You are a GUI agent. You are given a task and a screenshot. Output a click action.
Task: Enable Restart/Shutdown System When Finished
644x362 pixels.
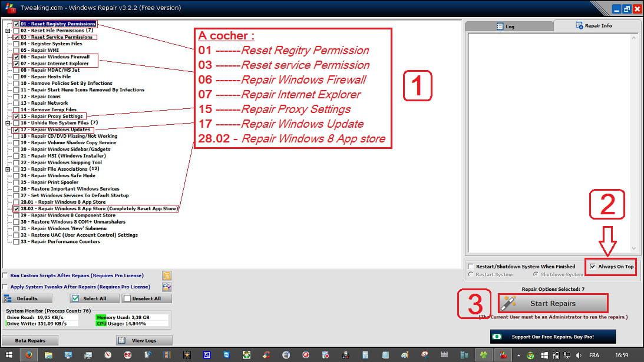coord(471,267)
